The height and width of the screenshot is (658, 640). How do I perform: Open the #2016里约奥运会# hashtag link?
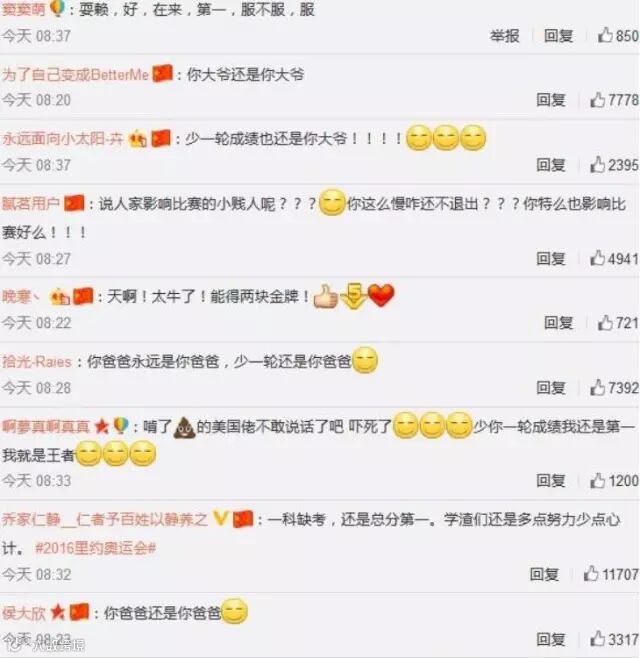coord(95,548)
